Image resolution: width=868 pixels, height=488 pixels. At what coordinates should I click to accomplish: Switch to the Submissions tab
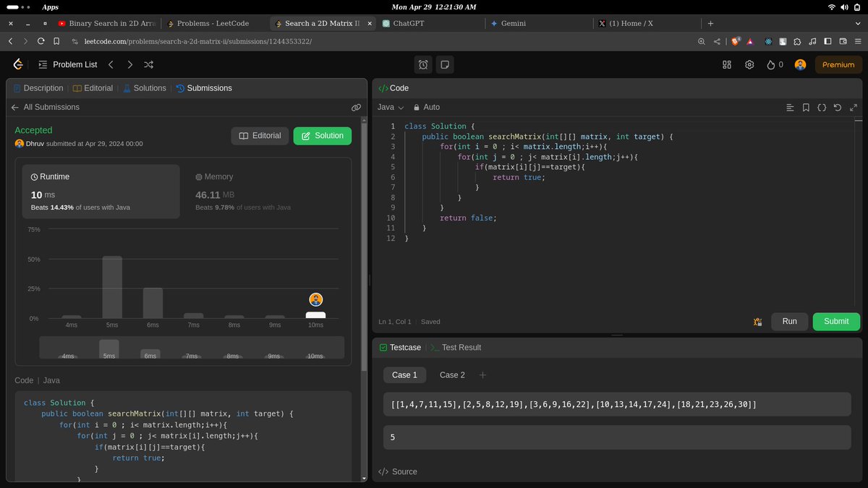pos(204,88)
